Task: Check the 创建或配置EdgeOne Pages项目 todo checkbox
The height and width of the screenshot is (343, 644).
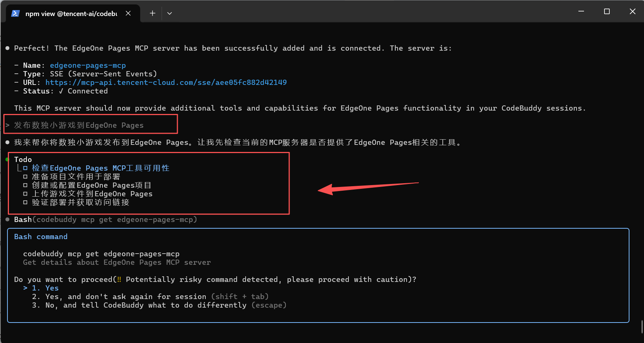Action: 25,185
